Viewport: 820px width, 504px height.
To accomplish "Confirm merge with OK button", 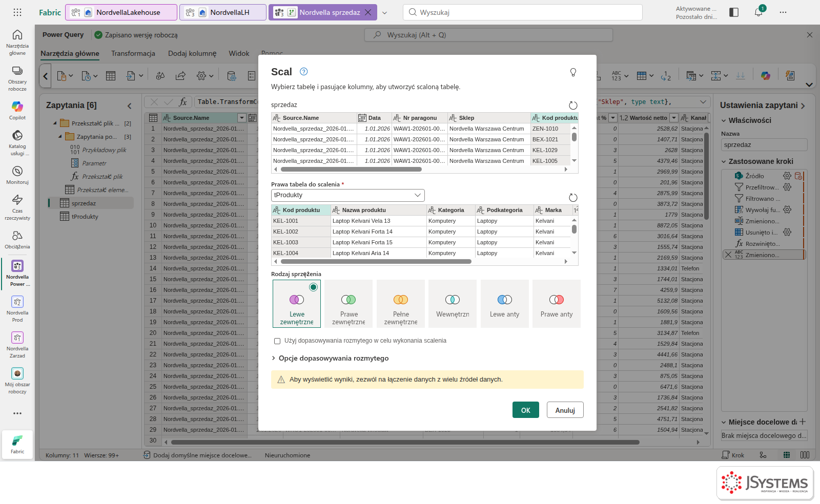I will (x=526, y=410).
